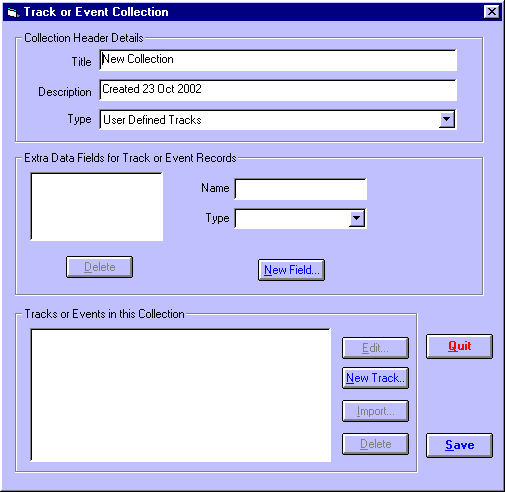Click the Description label text
The height and width of the screenshot is (492, 505).
[65, 92]
